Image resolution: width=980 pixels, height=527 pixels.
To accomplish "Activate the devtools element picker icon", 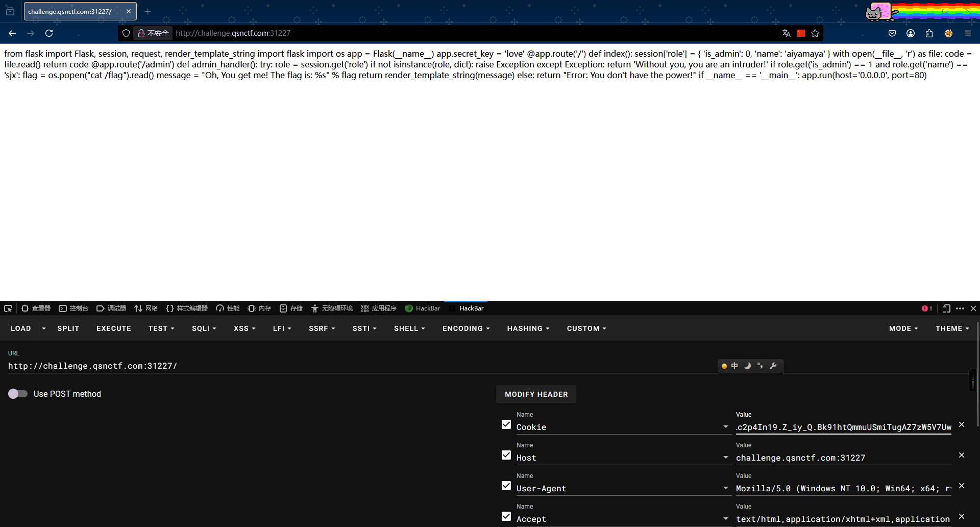I will 8,308.
